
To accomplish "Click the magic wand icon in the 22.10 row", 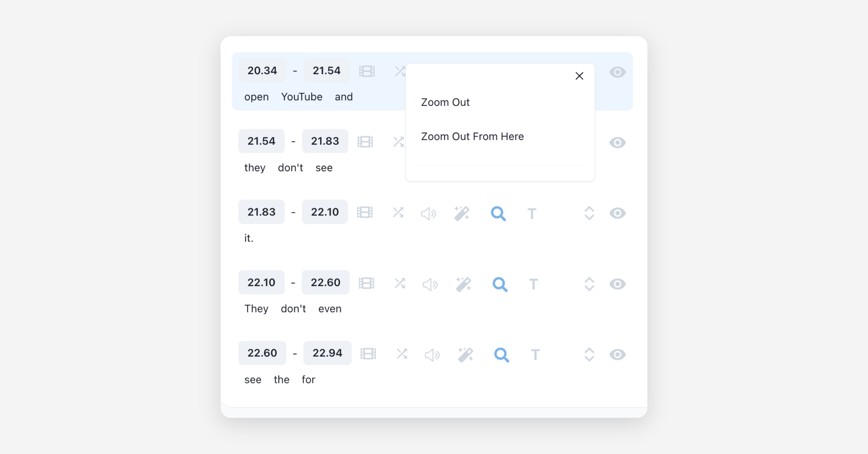I will (x=463, y=284).
